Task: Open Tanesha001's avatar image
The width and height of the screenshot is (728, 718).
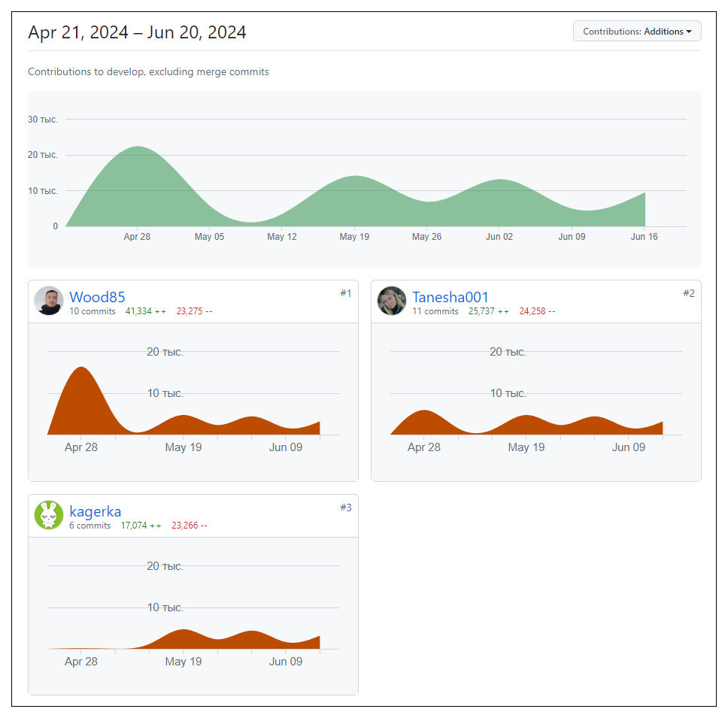Action: (392, 300)
